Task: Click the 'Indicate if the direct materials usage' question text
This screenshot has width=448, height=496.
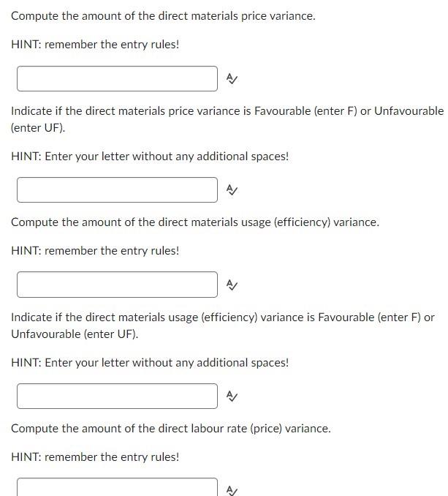Action: (223, 326)
